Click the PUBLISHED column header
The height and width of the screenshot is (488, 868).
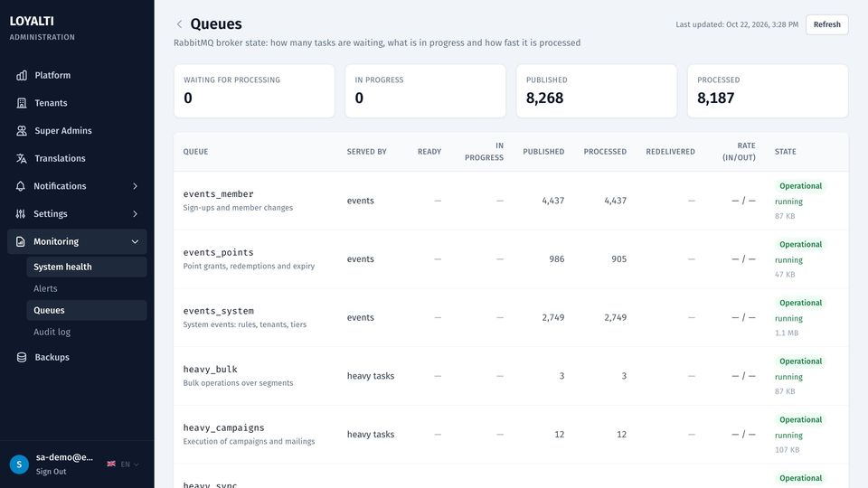coord(543,152)
